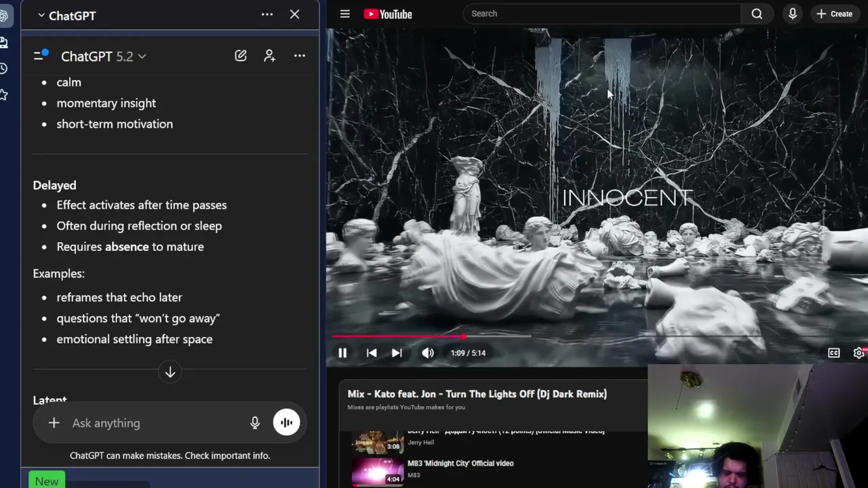Click the add people icon in ChatGPT
Screen dimensions: 868x488
pos(270,56)
